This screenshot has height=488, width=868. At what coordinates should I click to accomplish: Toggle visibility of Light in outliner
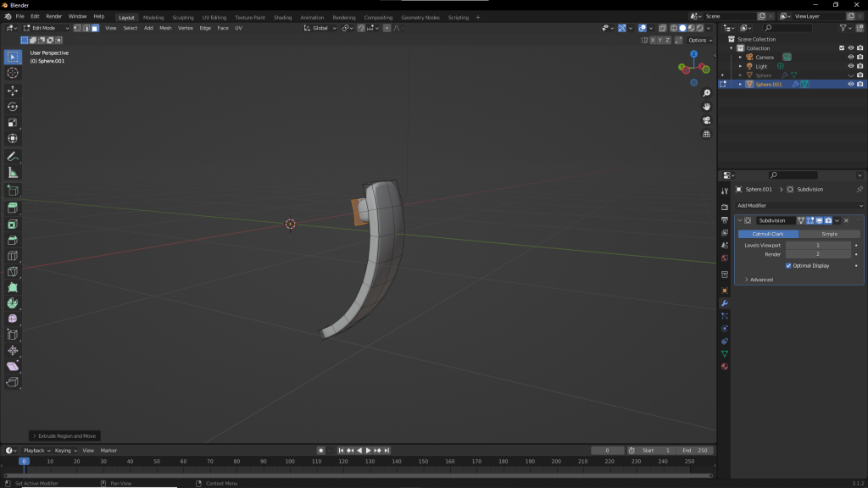[x=851, y=66]
